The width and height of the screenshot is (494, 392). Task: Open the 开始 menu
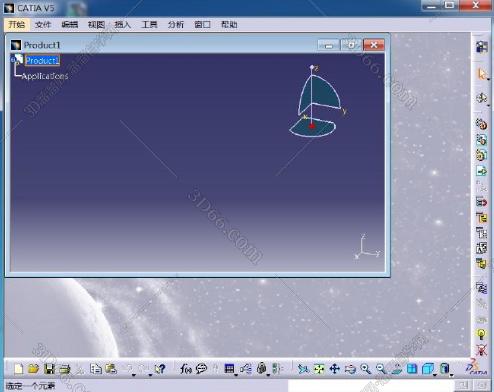[17, 24]
